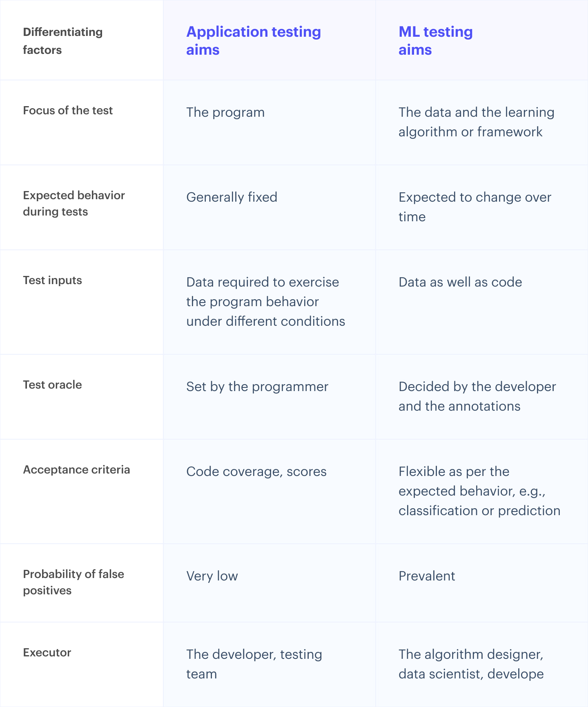Click the 'Test oracle' row label
Viewport: 588px width, 707px height.
[x=52, y=385]
